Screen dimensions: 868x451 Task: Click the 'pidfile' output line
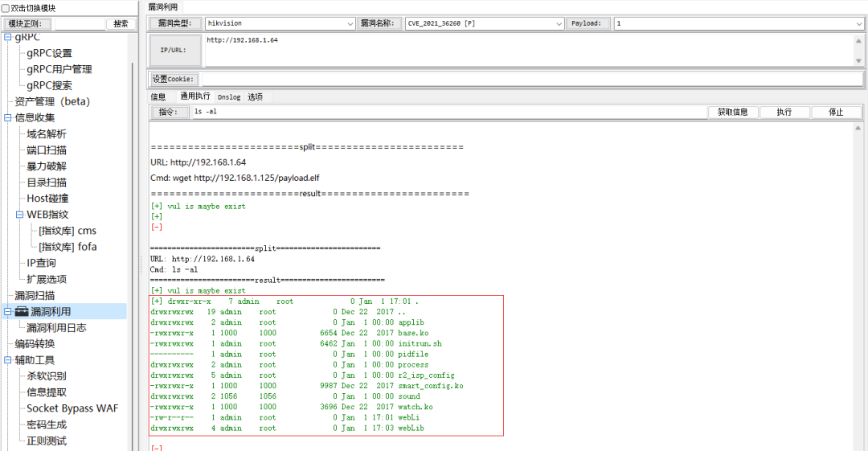tap(289, 354)
